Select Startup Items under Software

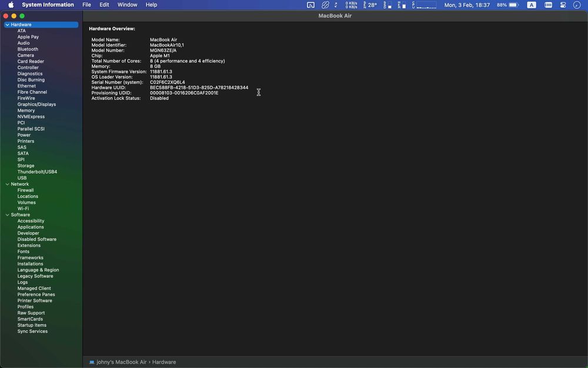(x=32, y=325)
